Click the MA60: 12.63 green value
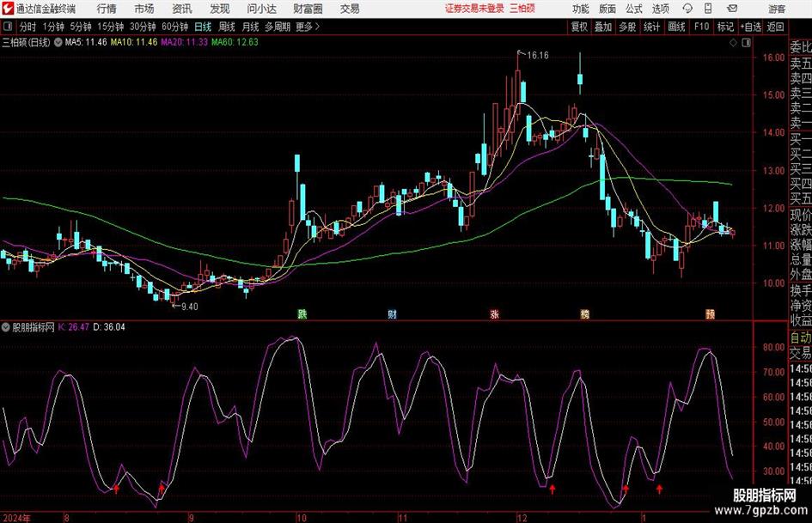This screenshot has height=523, width=812. click(235, 42)
